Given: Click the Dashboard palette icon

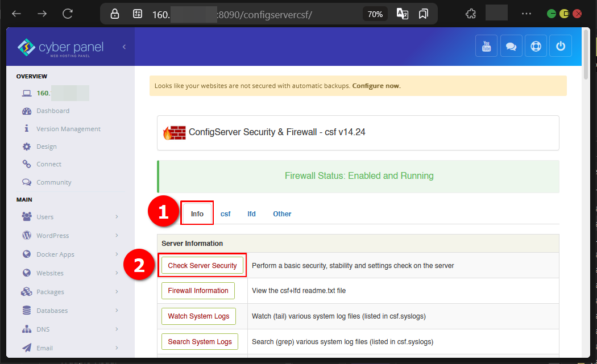Looking at the screenshot, I should (x=27, y=111).
